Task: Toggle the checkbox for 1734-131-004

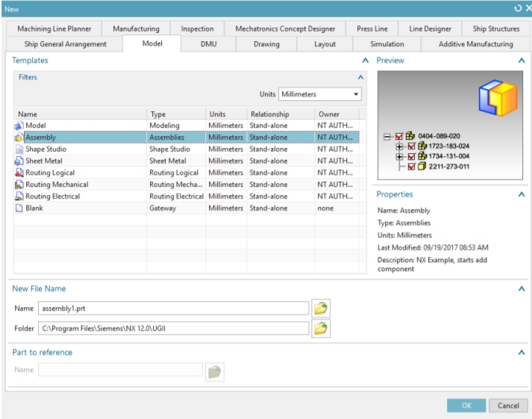Action: (411, 157)
